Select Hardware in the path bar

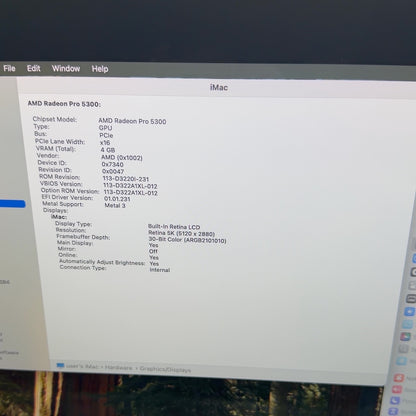pyautogui.click(x=119, y=368)
